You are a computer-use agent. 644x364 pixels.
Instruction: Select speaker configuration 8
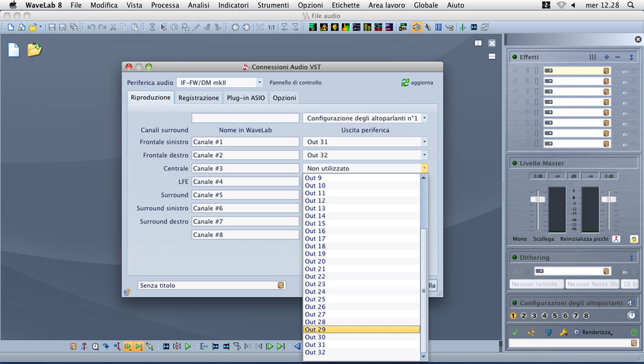586,316
